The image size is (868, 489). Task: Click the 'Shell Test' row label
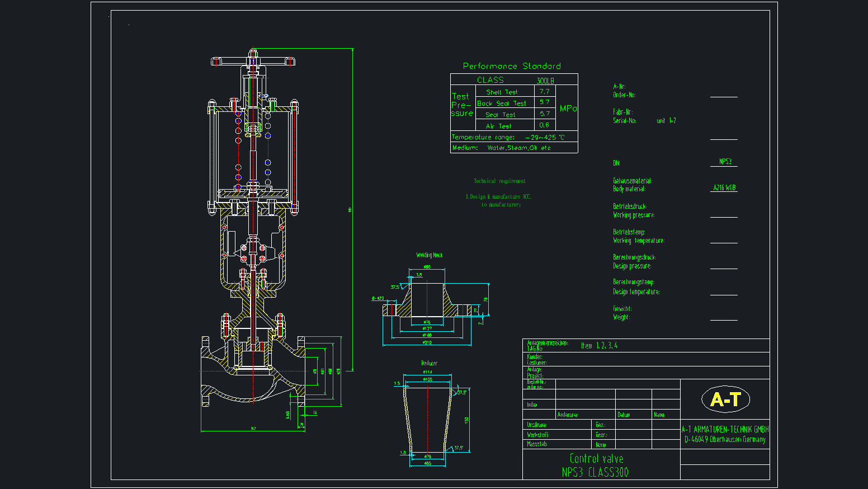coord(502,92)
